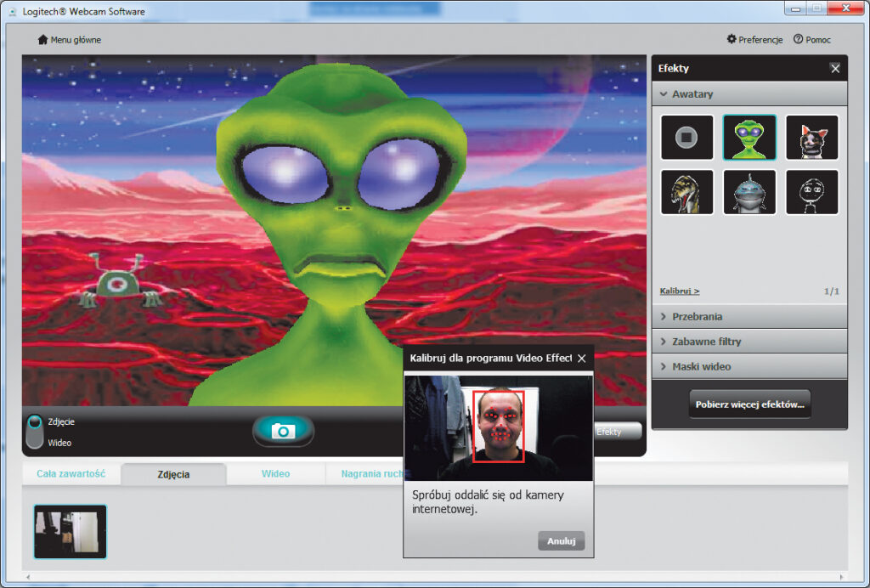The height and width of the screenshot is (588, 870).
Task: Open the captured photo thumbnail in the gallery
Action: pos(71,532)
